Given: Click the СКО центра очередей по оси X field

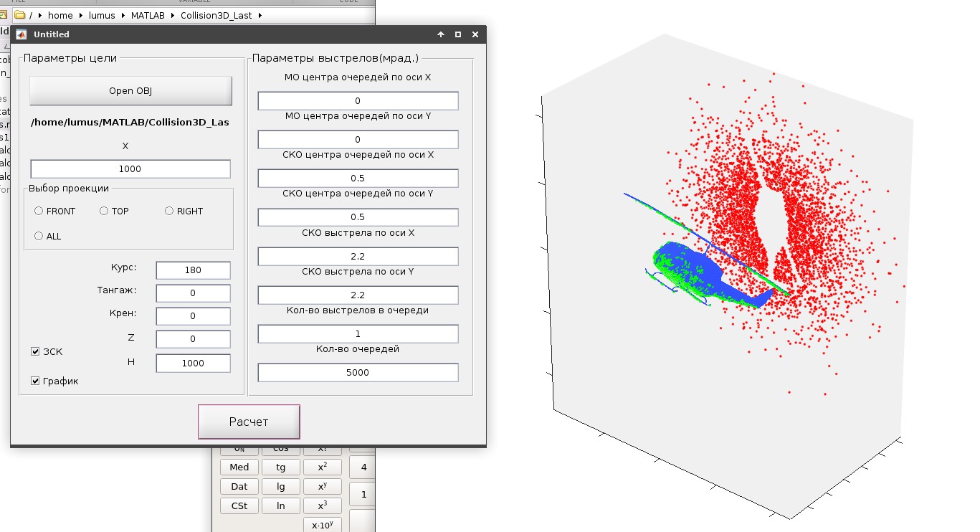Looking at the screenshot, I should pyautogui.click(x=358, y=179).
